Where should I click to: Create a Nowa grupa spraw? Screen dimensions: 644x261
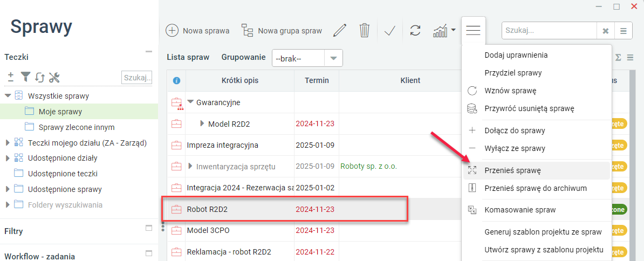pos(282,31)
